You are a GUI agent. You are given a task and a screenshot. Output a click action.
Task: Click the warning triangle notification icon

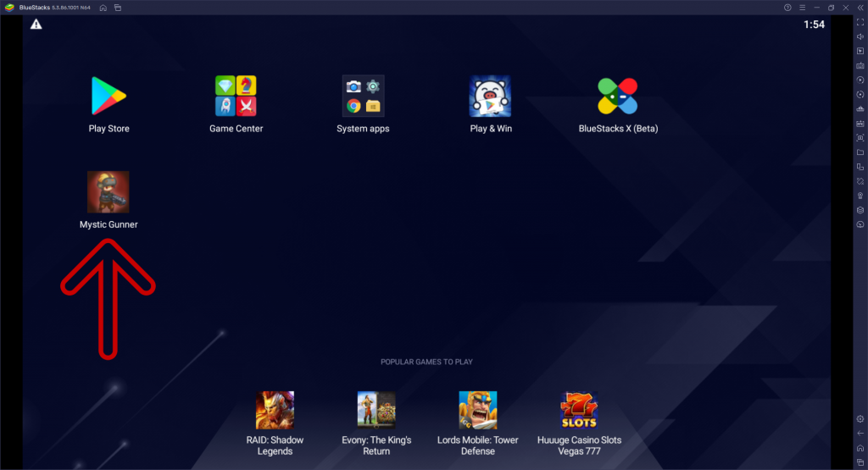(x=36, y=25)
